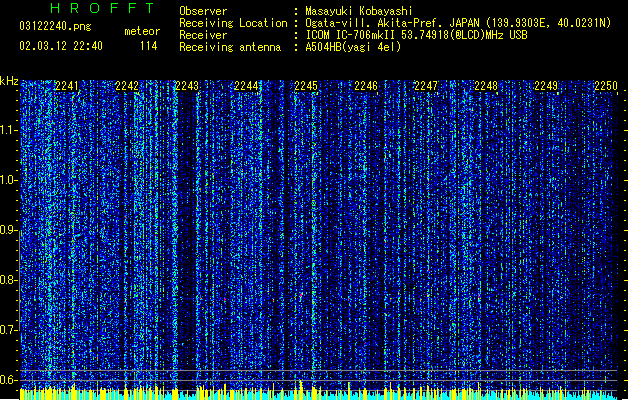The image size is (629, 400).
Task: Click the kHz axis unit label
Action: [9, 81]
